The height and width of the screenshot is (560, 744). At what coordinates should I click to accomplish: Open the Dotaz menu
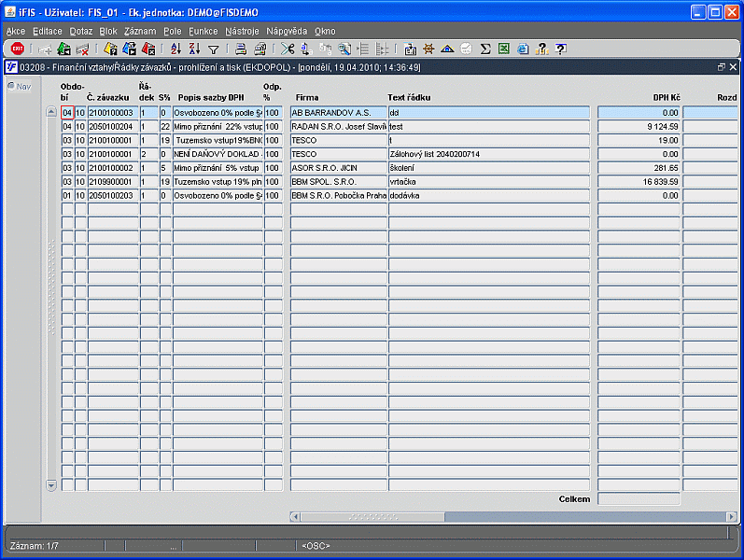pos(81,32)
